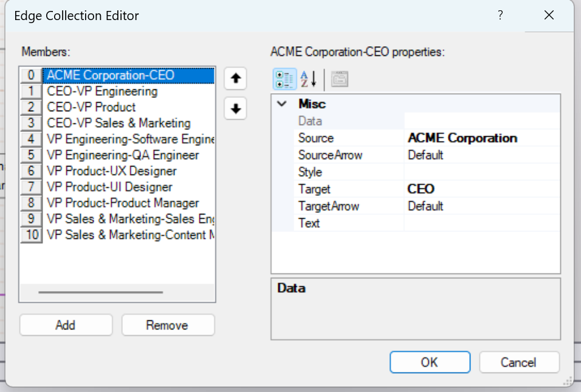The height and width of the screenshot is (392, 581).
Task: Move selected member down with down arrow
Action: click(235, 109)
